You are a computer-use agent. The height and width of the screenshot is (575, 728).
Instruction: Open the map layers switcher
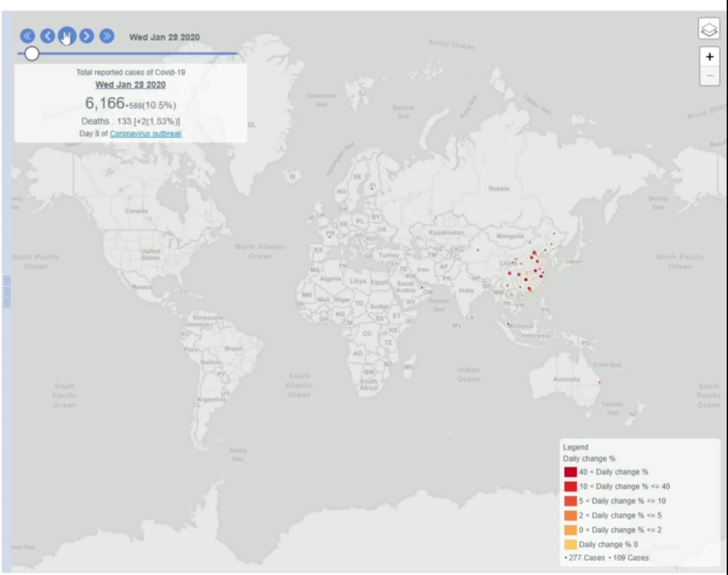pos(709,29)
